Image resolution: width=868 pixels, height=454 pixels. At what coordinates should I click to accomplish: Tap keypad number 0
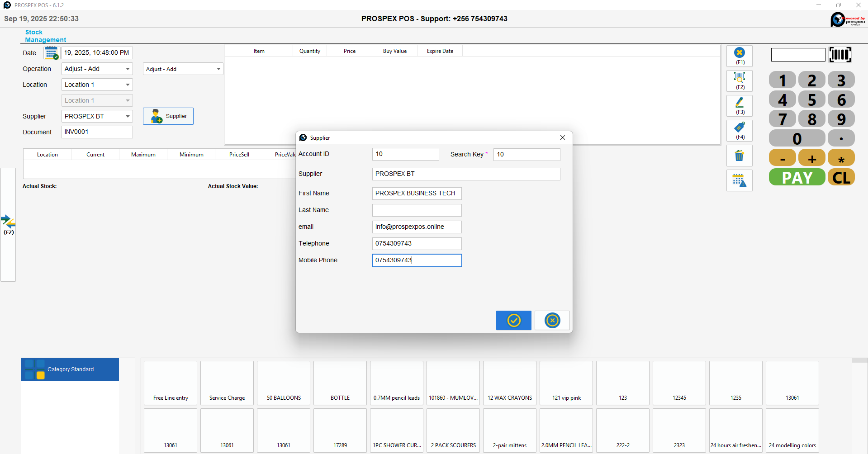(797, 138)
